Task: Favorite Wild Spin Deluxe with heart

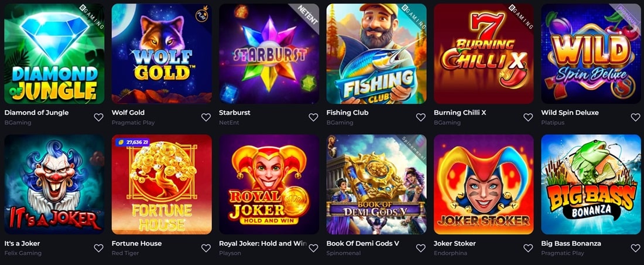Action: 635,117
